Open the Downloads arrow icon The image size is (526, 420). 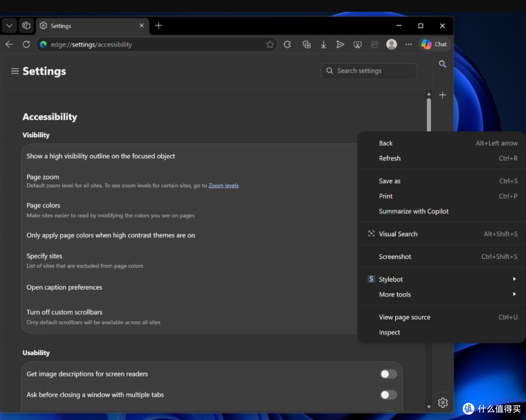323,44
